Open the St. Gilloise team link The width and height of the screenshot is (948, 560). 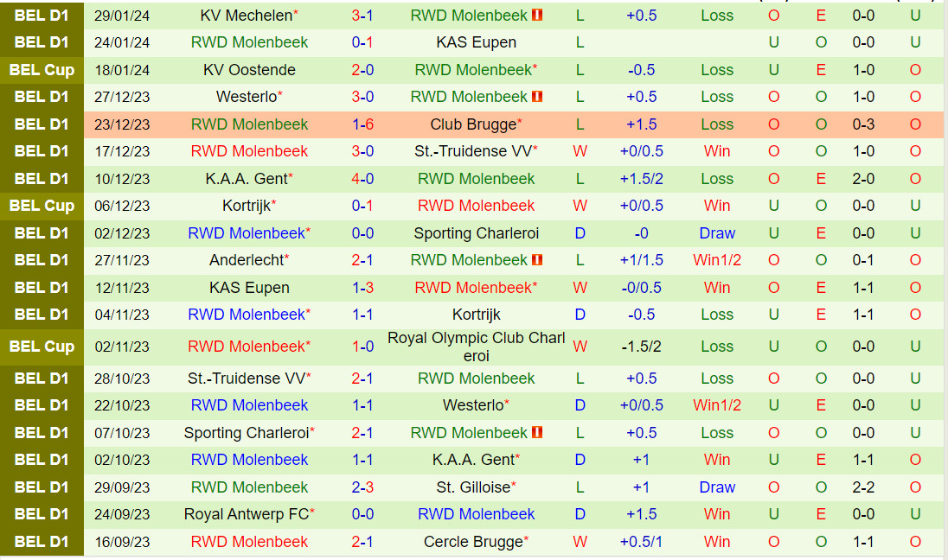(473, 487)
